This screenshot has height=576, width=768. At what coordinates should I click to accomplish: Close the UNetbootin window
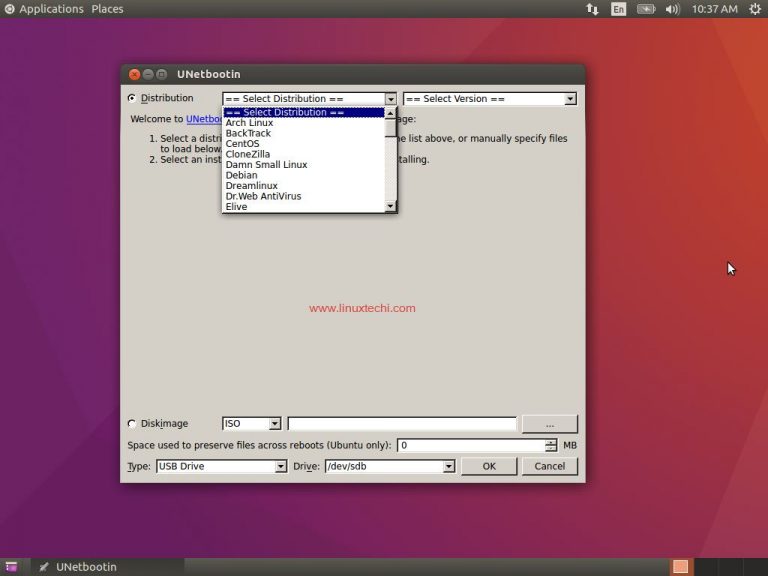pyautogui.click(x=134, y=74)
